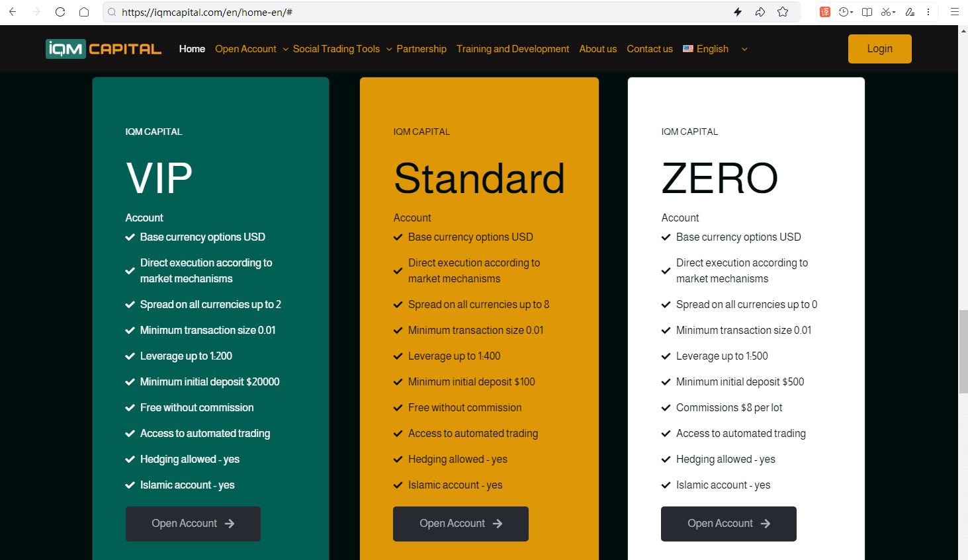Click ZERO 'Access to automated trading' text
This screenshot has width=968, height=560.
click(x=741, y=433)
